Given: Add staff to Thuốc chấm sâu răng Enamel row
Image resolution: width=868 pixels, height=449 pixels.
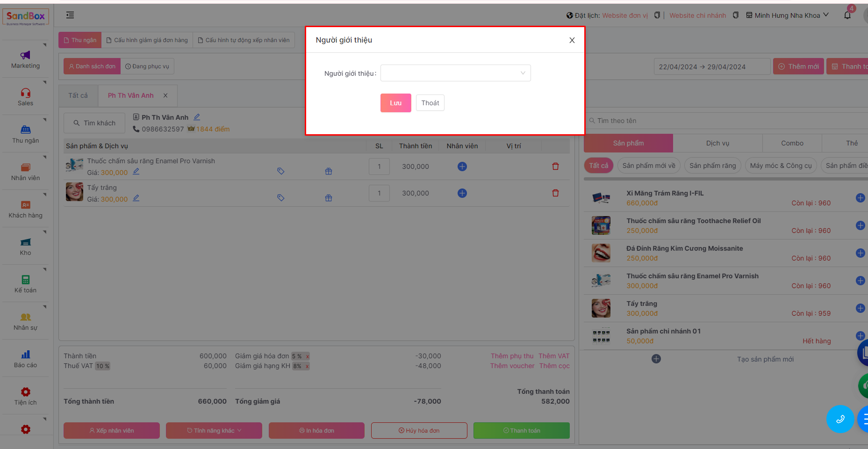Looking at the screenshot, I should (x=462, y=167).
